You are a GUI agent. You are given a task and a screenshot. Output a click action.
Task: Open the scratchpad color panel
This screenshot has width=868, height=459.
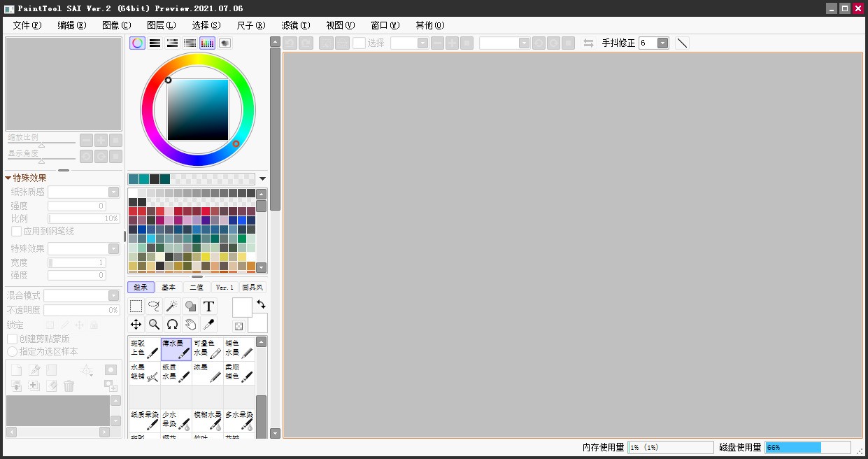(225, 43)
